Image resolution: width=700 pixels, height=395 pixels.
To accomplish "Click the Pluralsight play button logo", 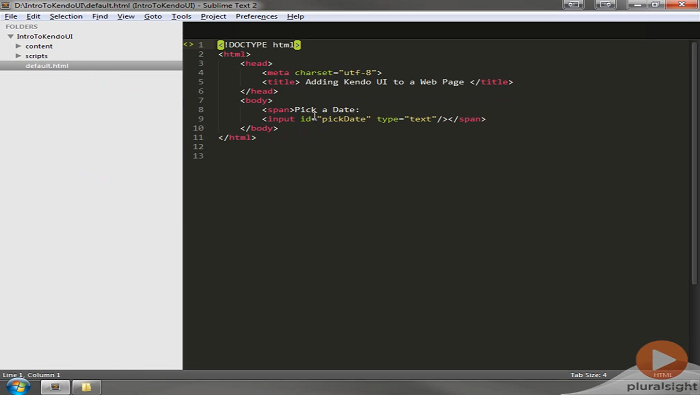I will [662, 360].
